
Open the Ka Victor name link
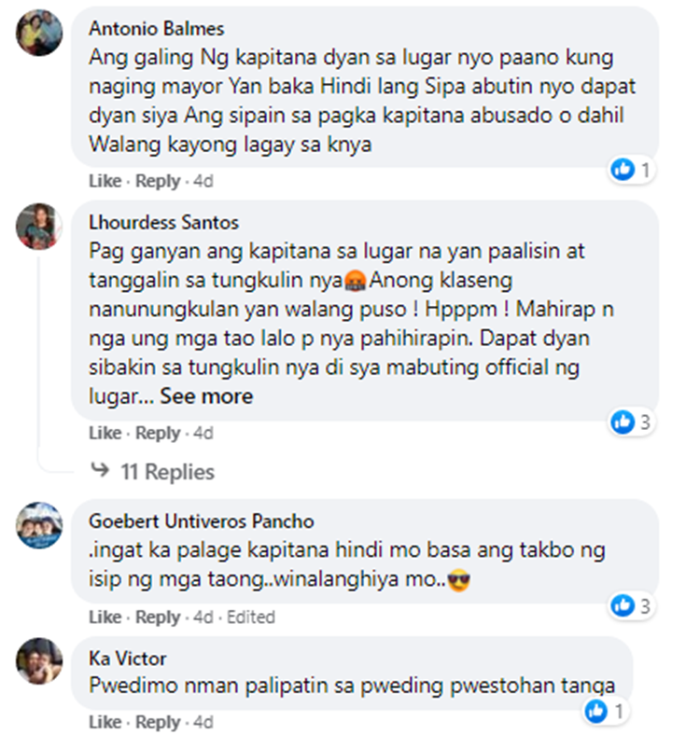point(128,659)
